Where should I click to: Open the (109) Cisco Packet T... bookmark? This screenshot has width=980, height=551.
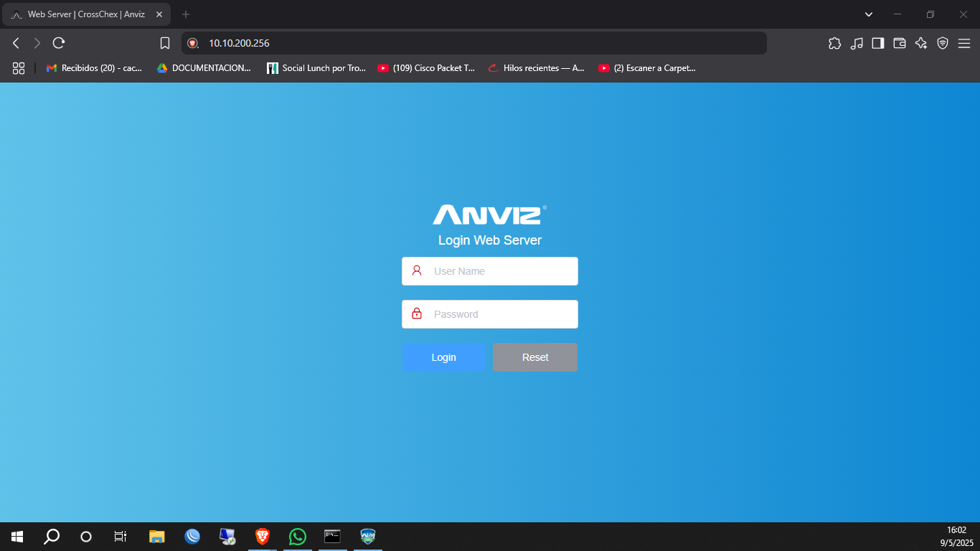pos(427,68)
